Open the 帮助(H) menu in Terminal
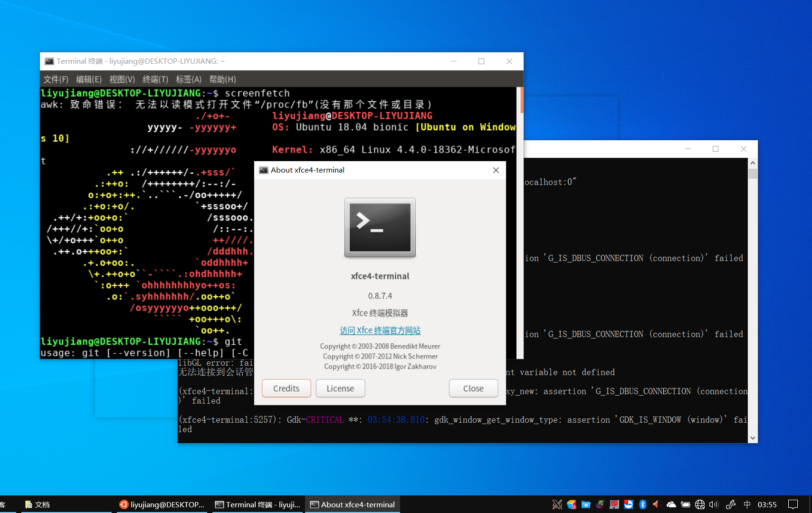The image size is (812, 513). click(222, 79)
